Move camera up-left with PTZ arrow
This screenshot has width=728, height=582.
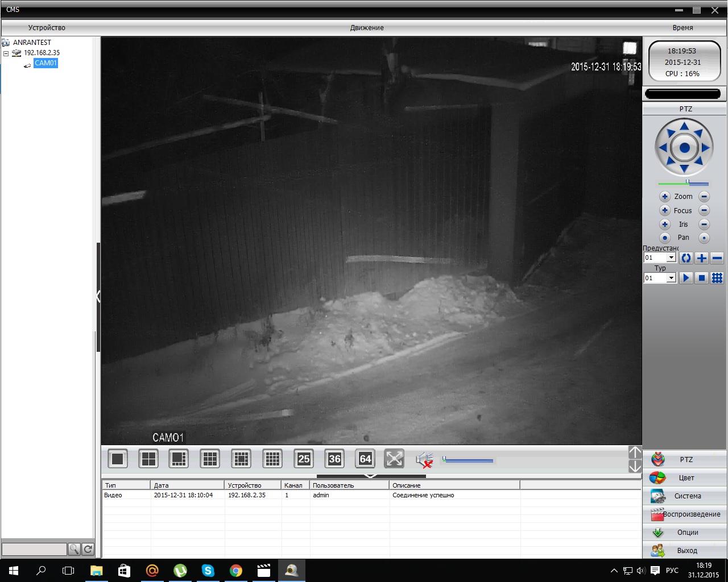coord(670,134)
